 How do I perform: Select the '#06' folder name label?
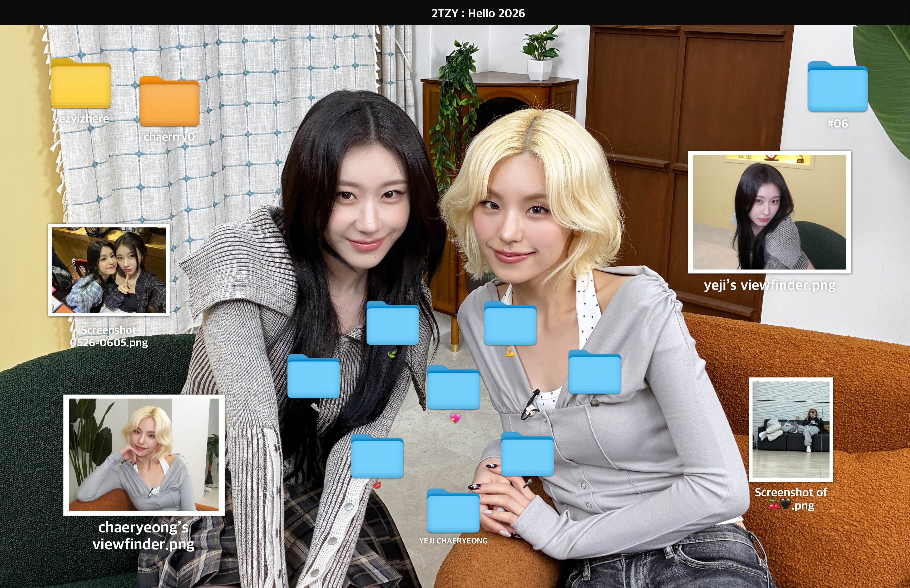coord(837,123)
